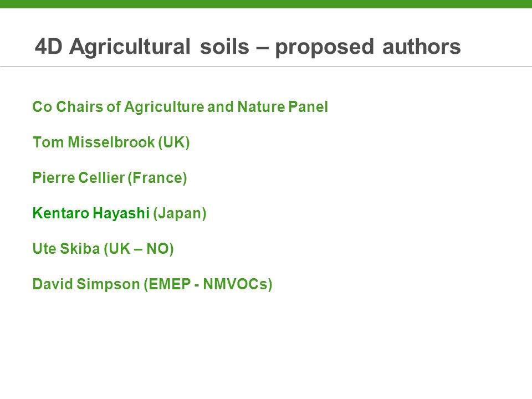
Task: Click the '(France)' country label
Action: coord(157,178)
